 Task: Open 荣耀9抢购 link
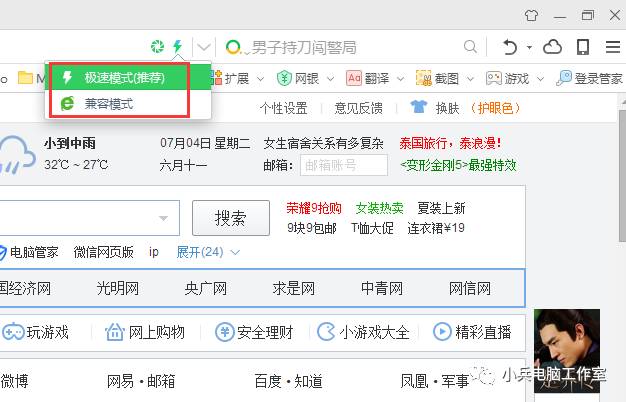[x=314, y=208]
